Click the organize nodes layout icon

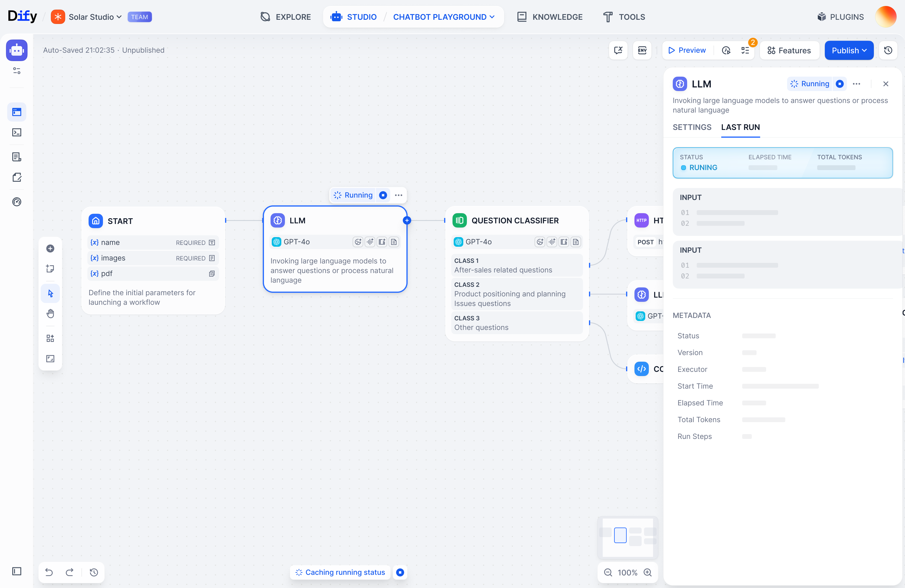pyautogui.click(x=50, y=338)
